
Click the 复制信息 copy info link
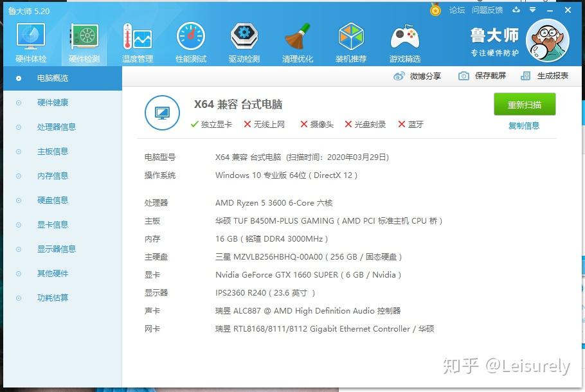click(x=525, y=125)
